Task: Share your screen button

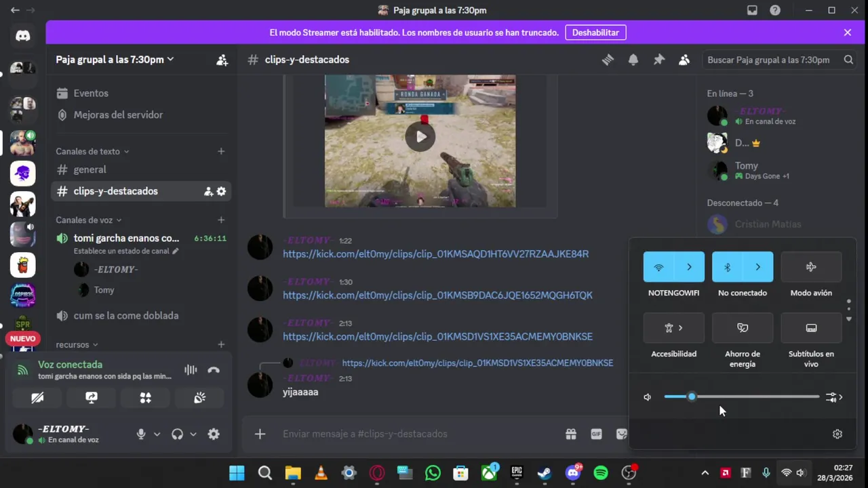Action: [92, 398]
